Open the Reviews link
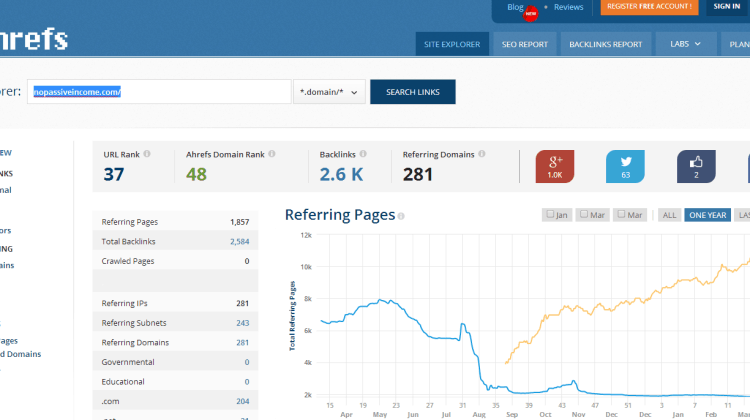The image size is (750, 420). (568, 7)
